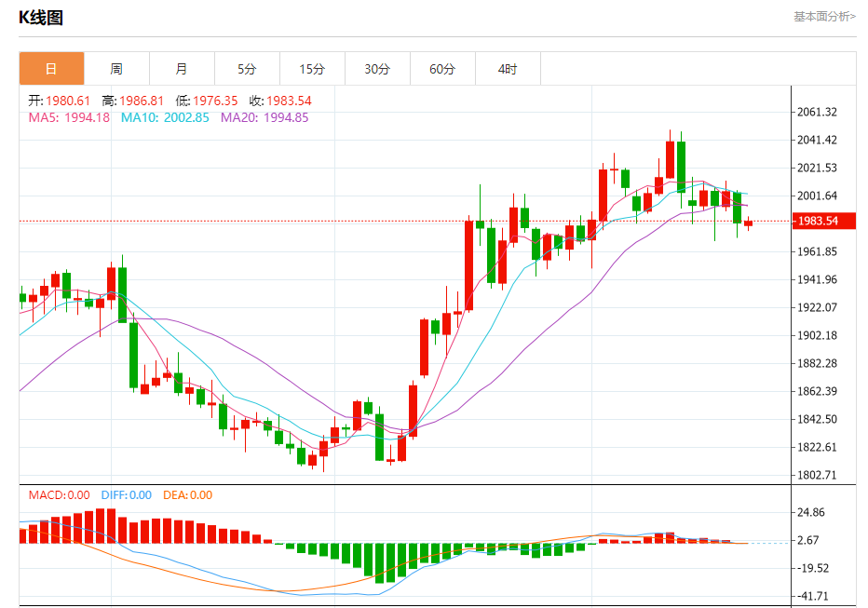Switch to the 周 weekly tab
The height and width of the screenshot is (608, 868).
click(116, 69)
